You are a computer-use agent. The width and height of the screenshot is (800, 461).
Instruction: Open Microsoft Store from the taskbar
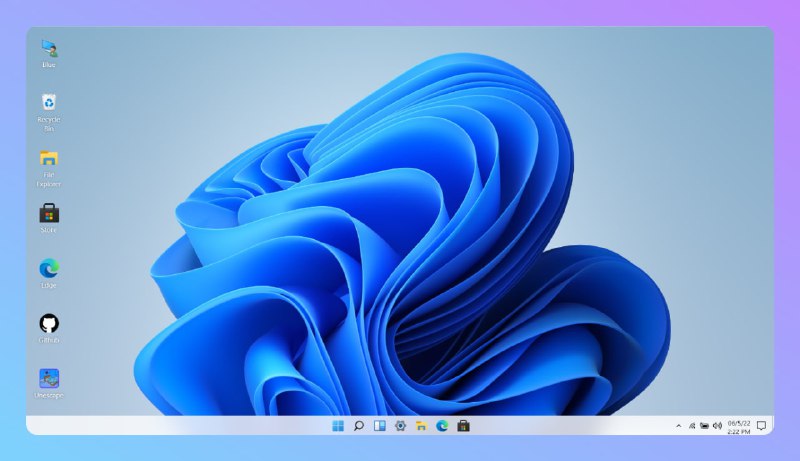[x=463, y=426]
